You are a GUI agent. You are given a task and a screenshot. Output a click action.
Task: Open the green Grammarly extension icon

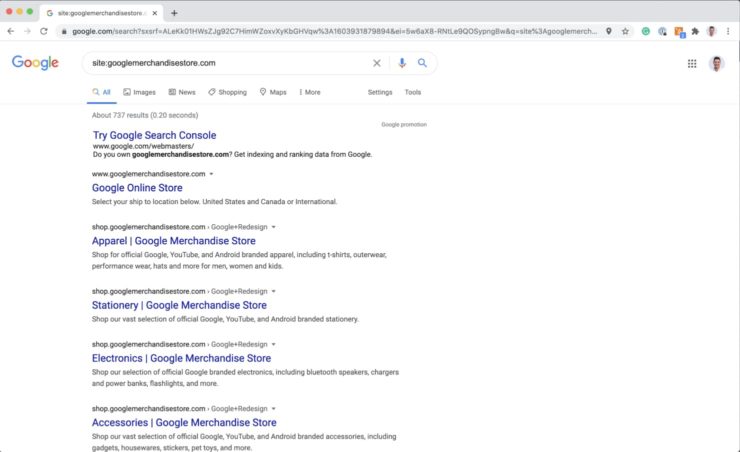coord(646,31)
